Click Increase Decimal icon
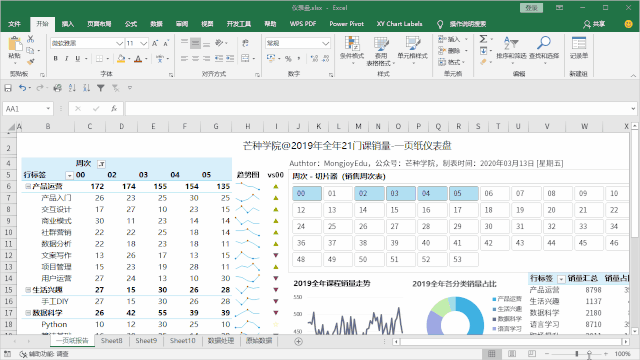 point(314,59)
